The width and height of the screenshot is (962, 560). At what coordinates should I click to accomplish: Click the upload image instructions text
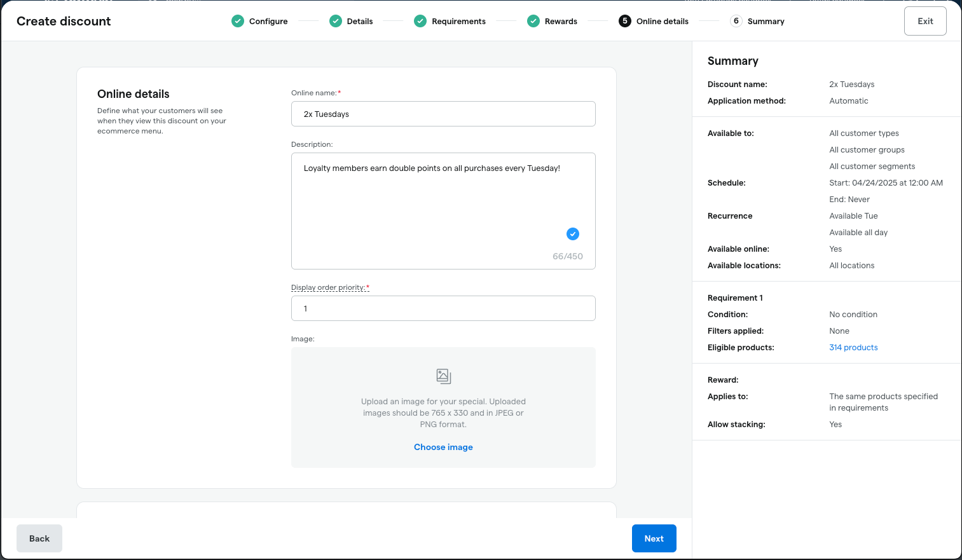coord(443,413)
